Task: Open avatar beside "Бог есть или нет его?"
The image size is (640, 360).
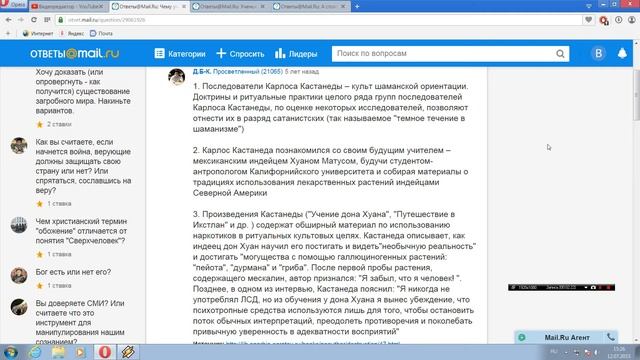Action: tap(19, 276)
